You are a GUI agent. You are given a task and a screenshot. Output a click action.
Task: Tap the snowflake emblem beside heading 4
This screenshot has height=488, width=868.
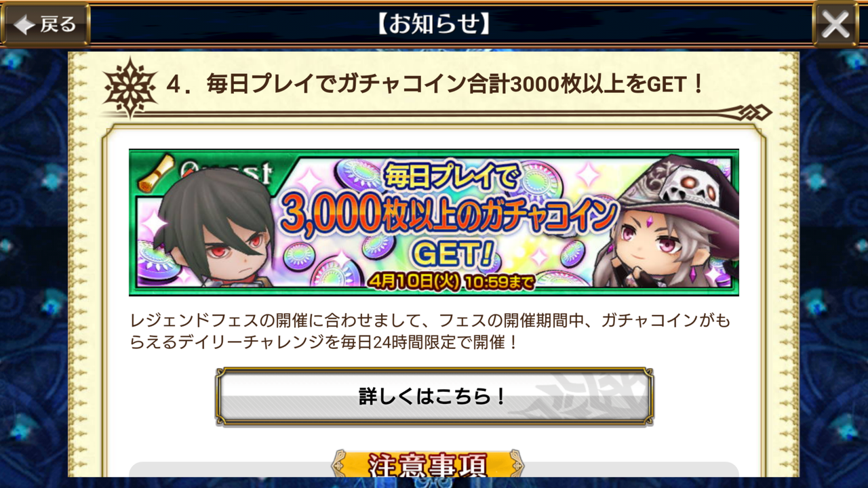[130, 87]
